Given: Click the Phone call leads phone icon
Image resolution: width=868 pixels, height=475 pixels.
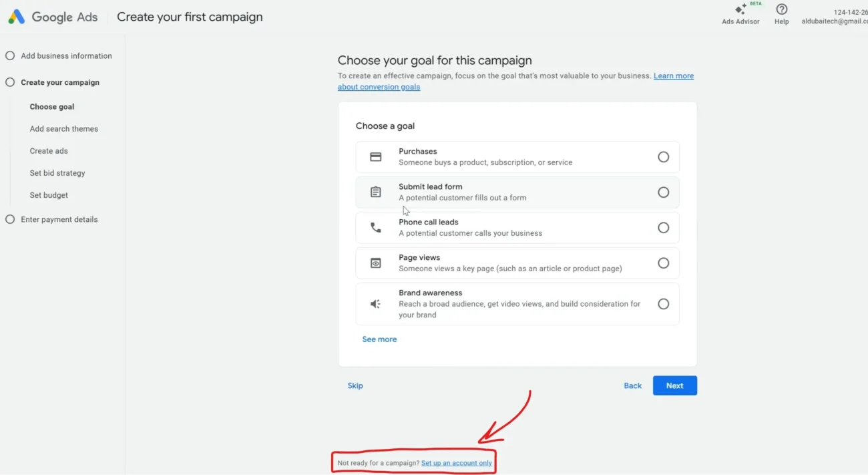Looking at the screenshot, I should coord(376,228).
